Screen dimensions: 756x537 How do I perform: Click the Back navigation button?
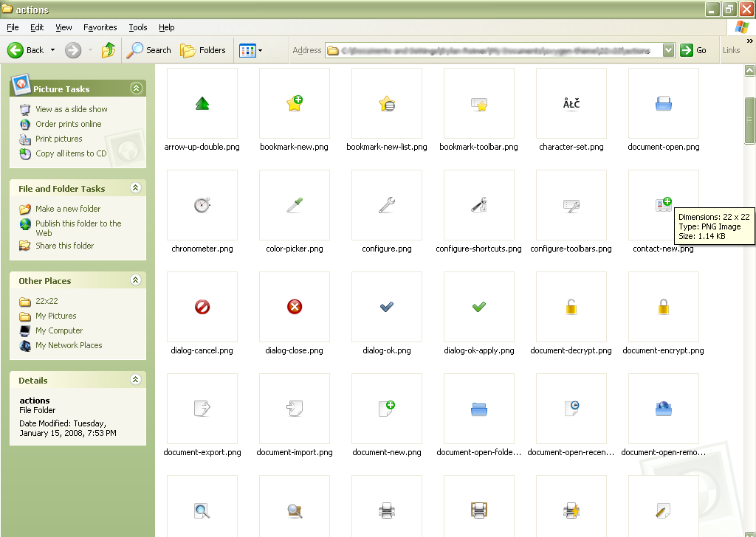[x=28, y=50]
